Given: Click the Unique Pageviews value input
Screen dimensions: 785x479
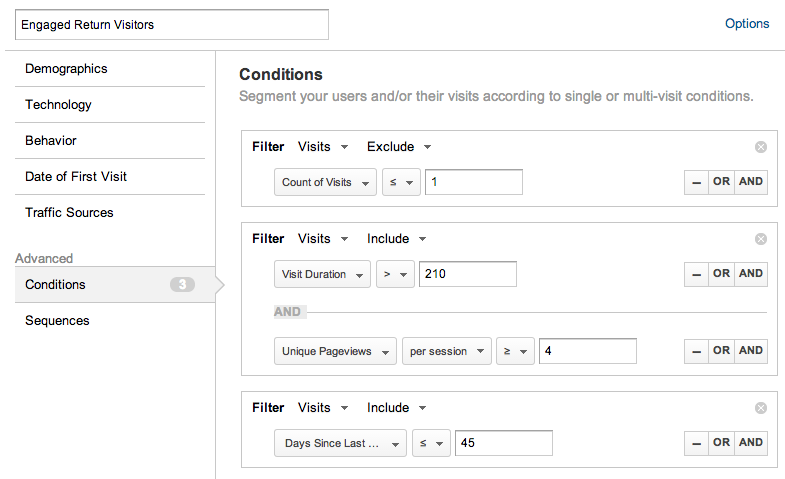Looking at the screenshot, I should pos(587,351).
